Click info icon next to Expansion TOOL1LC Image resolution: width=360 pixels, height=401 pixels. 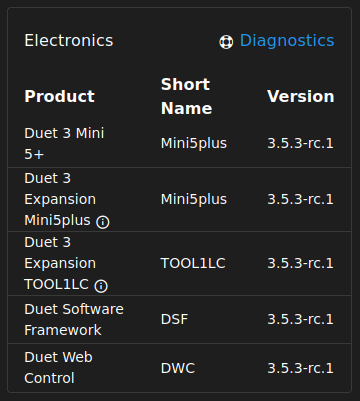pos(101,286)
